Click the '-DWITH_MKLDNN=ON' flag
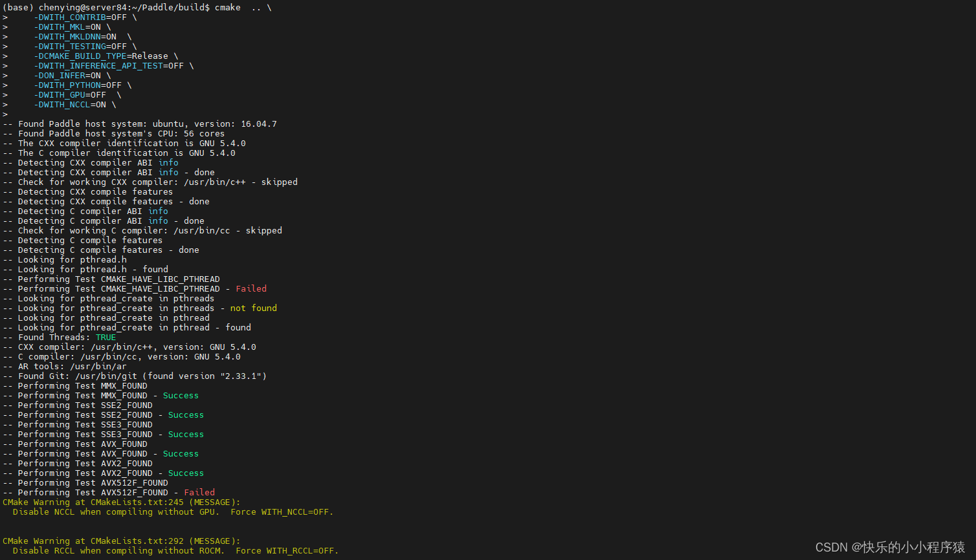The width and height of the screenshot is (976, 560). click(75, 37)
